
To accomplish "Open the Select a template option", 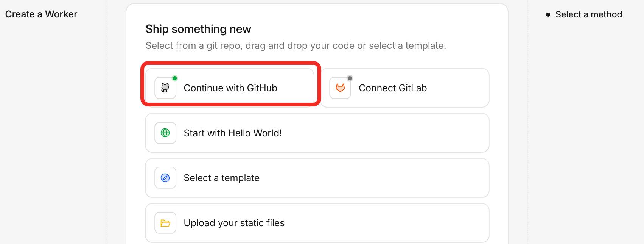I will pyautogui.click(x=221, y=178).
